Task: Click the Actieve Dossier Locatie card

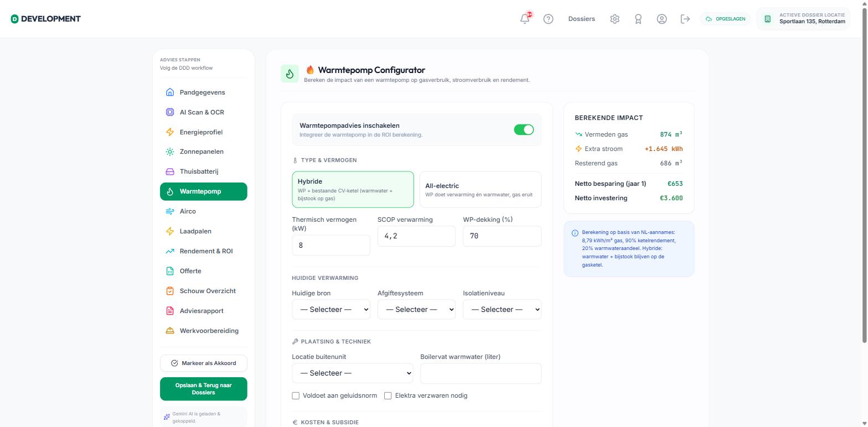Action: point(803,19)
